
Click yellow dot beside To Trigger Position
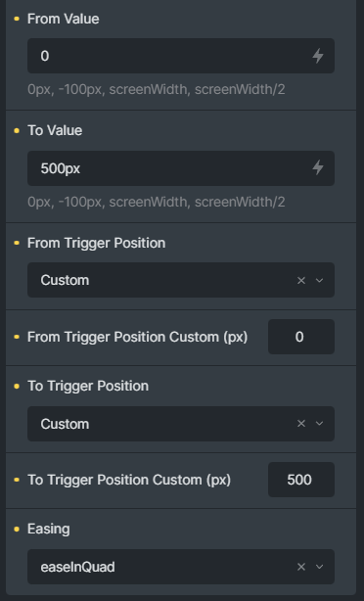(x=17, y=386)
